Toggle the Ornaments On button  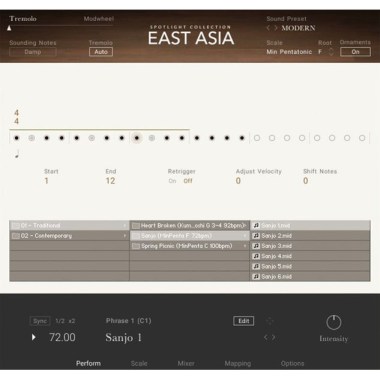[x=355, y=52]
